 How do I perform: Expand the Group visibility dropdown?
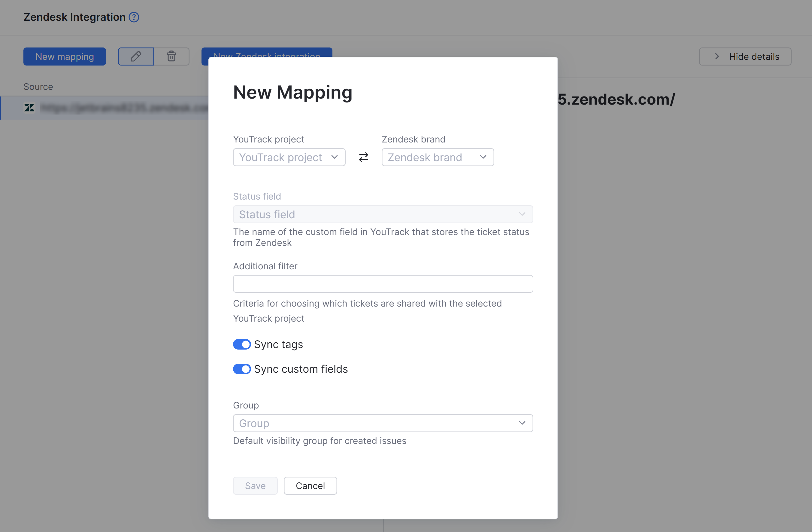(x=383, y=423)
